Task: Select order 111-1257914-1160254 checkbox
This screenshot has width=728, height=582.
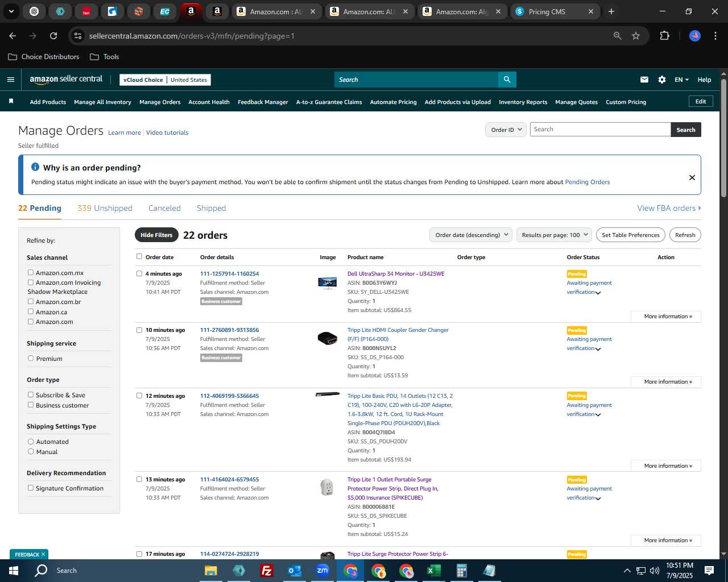Action: [139, 273]
